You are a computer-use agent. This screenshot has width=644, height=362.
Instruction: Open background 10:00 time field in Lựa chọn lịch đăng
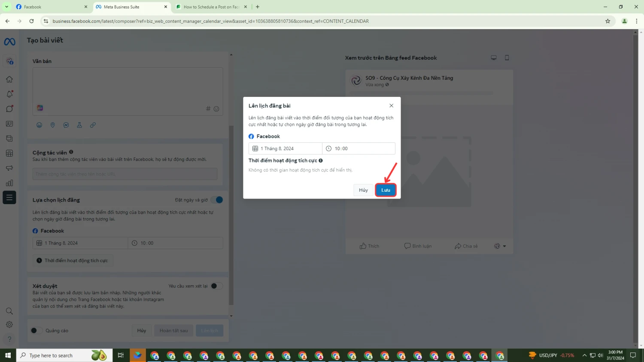[x=176, y=243]
